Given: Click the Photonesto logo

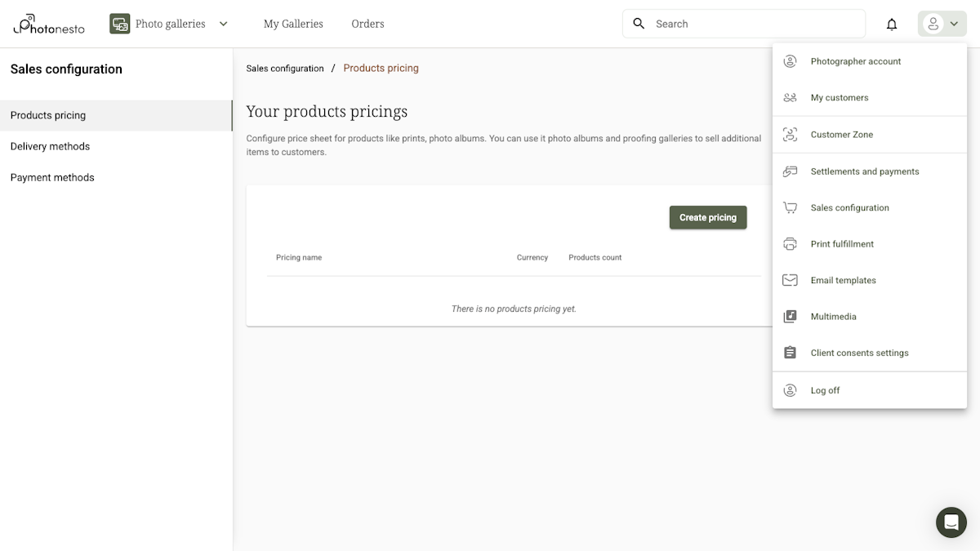Looking at the screenshot, I should [48, 24].
